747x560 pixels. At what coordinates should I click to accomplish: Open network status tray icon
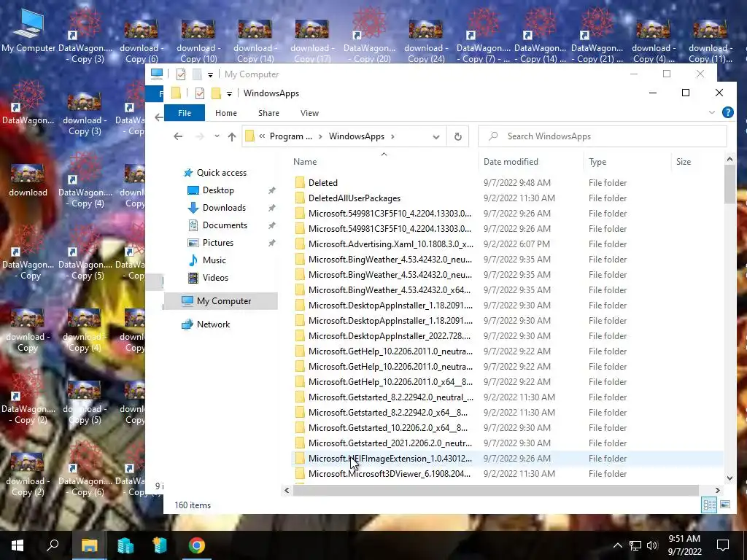[x=635, y=545]
